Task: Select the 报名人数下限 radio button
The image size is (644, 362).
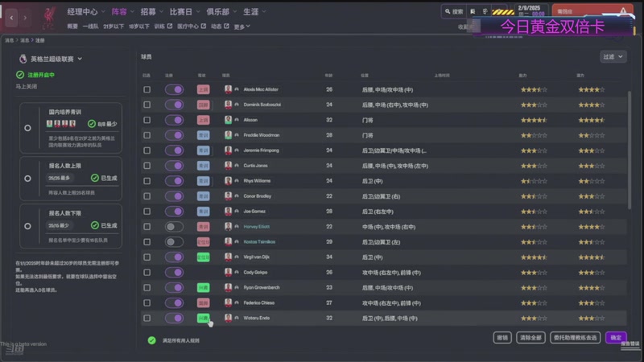Action: click(27, 226)
